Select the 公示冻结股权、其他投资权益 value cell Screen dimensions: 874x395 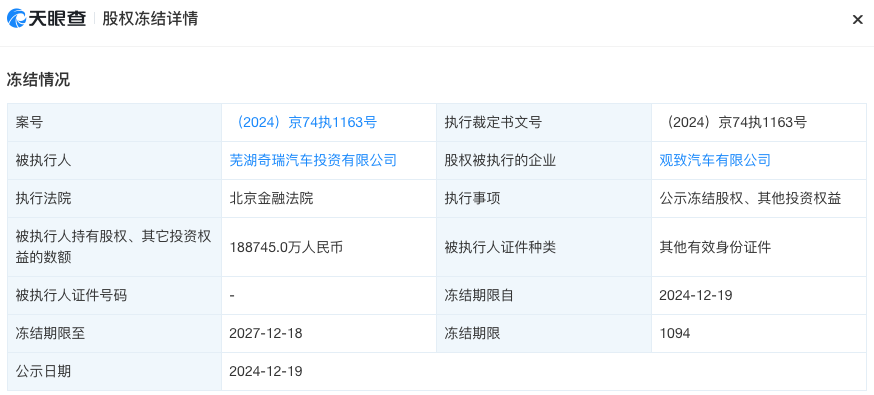click(x=759, y=198)
